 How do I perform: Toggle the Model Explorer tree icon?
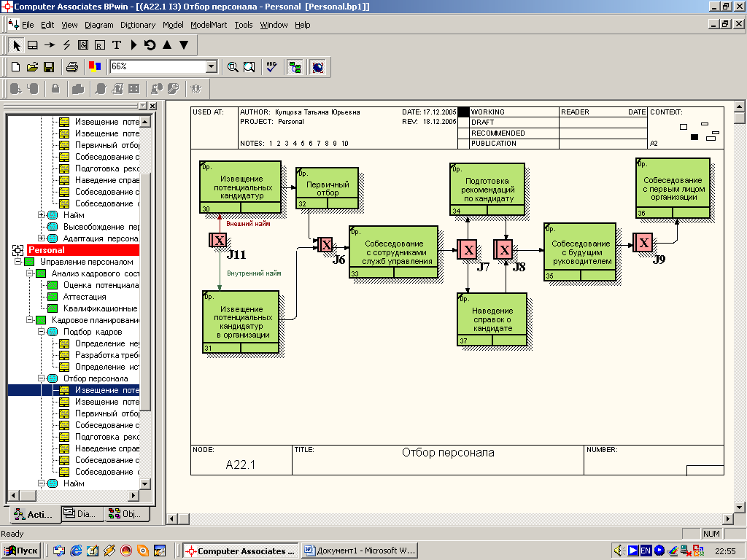click(x=295, y=67)
